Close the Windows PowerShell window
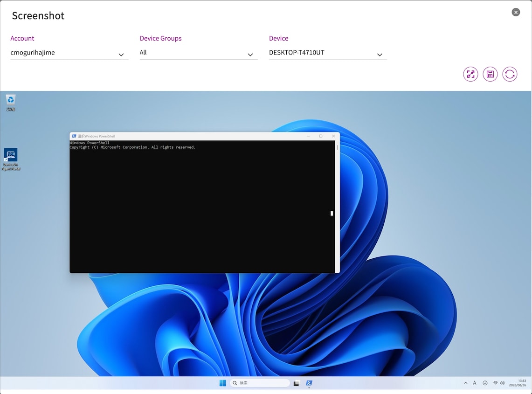The height and width of the screenshot is (394, 532). (x=333, y=136)
